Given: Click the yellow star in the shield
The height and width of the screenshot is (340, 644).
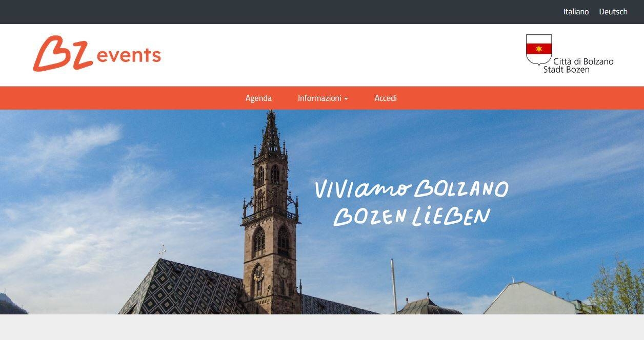Looking at the screenshot, I should pos(539,49).
